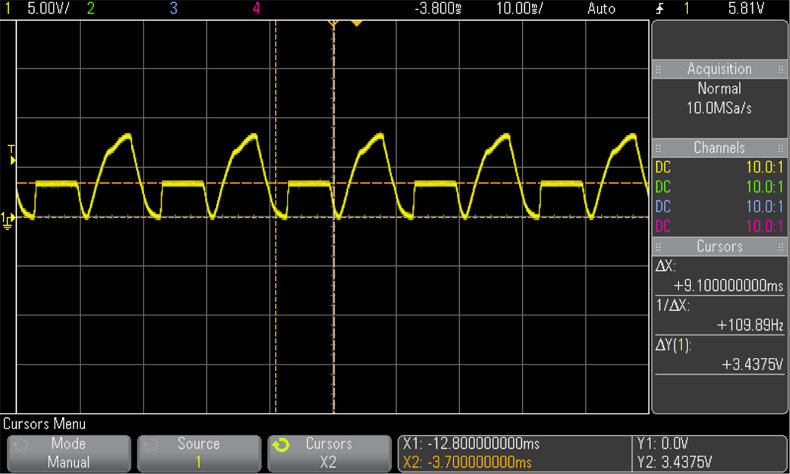Open the cursor Source softkey

198,452
